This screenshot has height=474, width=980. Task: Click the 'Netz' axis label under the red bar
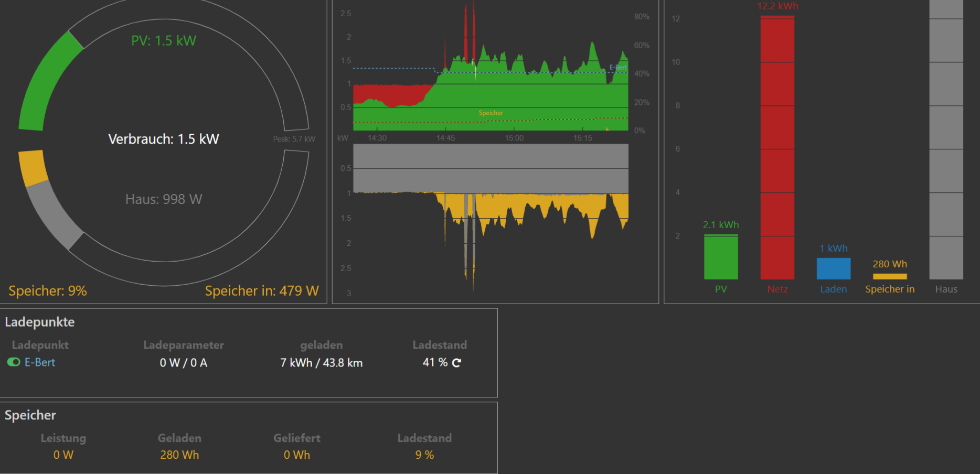pyautogui.click(x=777, y=289)
